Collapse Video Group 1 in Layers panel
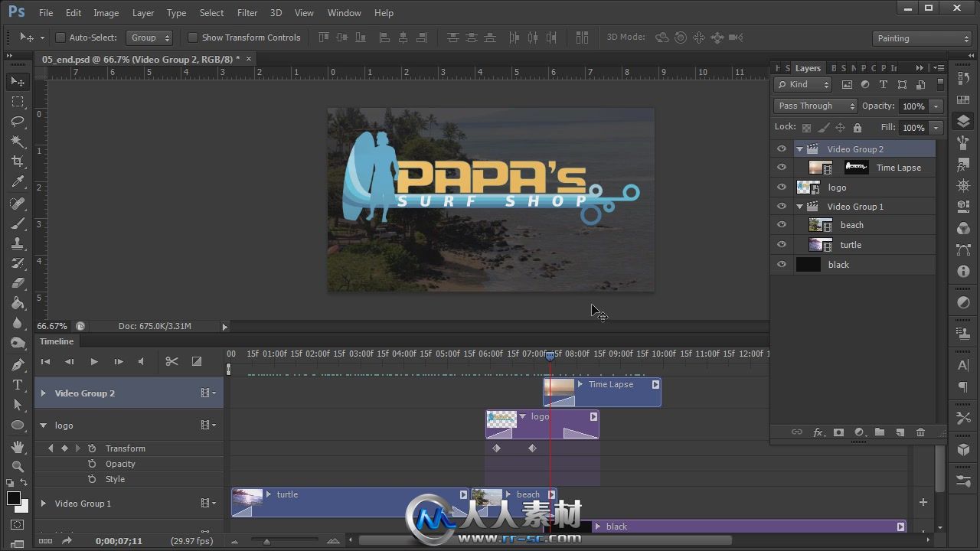Viewport: 980px width, 551px height. pos(799,207)
